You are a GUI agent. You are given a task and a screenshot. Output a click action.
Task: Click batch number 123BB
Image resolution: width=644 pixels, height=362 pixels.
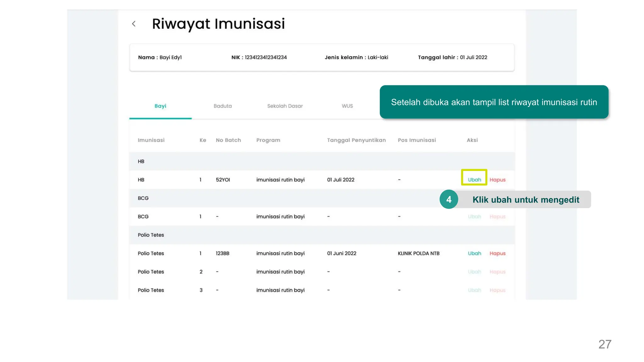tap(222, 253)
